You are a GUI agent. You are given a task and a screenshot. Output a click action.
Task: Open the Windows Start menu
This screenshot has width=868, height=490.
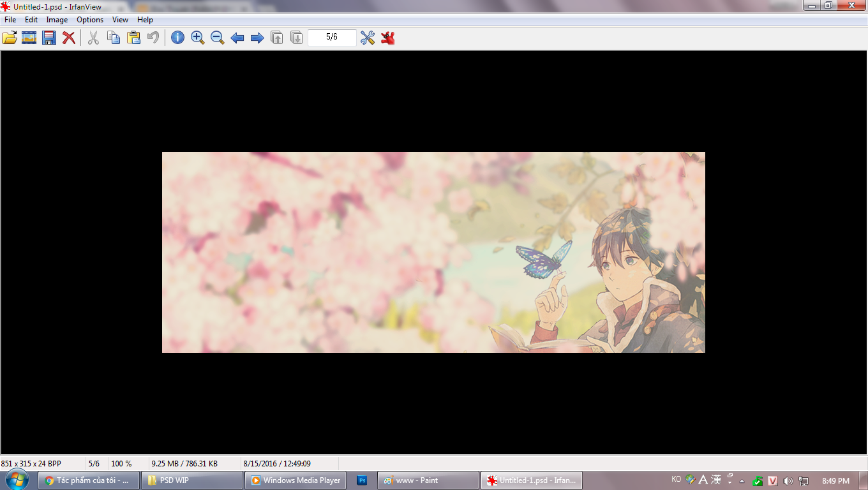click(17, 480)
